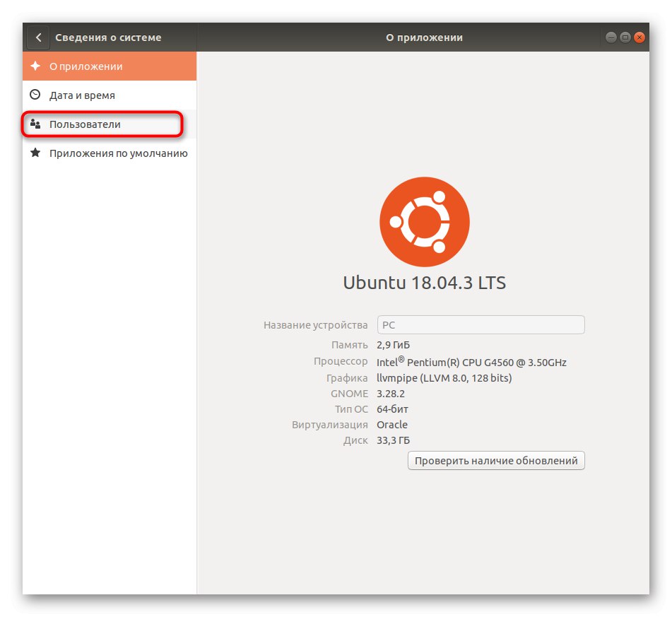Click the Intel Pentium CPU G4560 value

(471, 361)
